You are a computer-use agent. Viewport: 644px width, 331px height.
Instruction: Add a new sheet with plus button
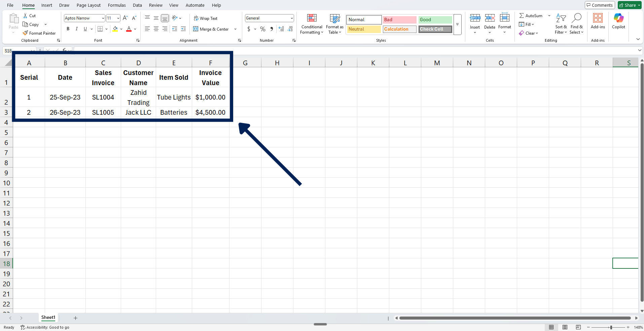(75, 318)
